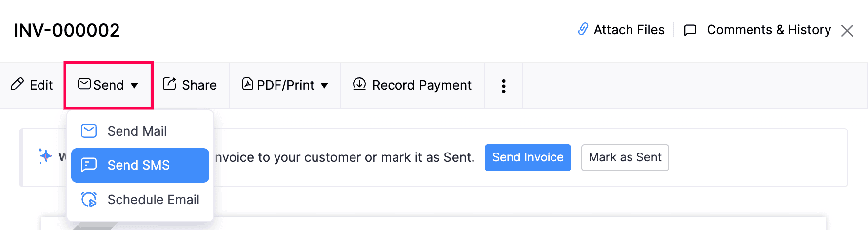Pick Schedule Email from dropdown
This screenshot has height=230, width=868.
[x=154, y=200]
